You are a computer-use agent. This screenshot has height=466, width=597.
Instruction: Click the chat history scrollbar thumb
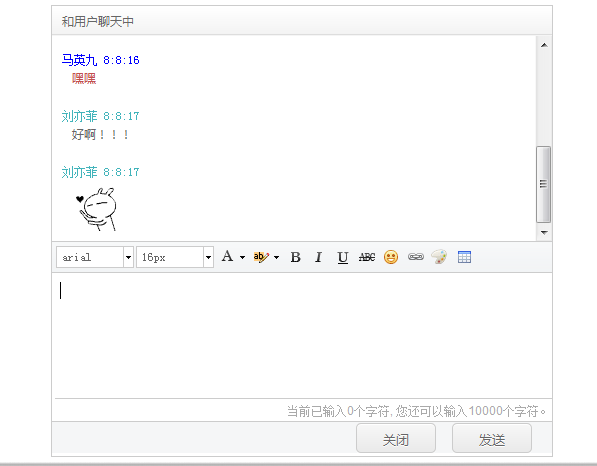(x=543, y=184)
